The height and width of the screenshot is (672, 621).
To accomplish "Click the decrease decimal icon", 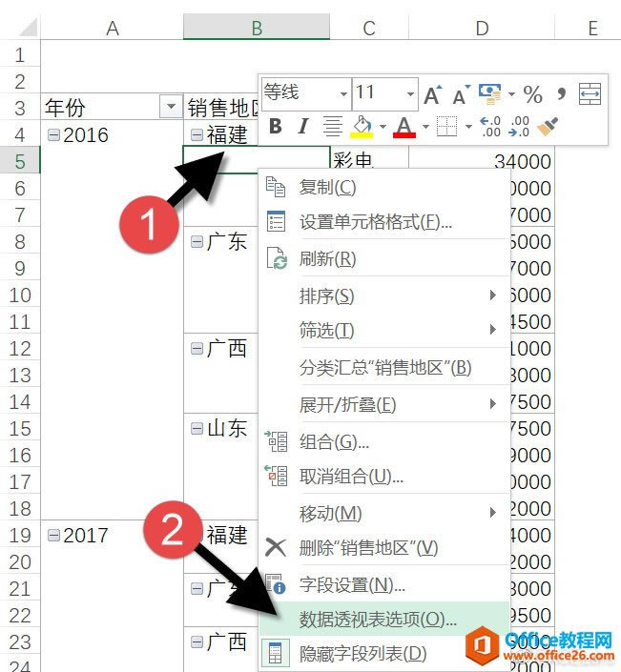I will pyautogui.click(x=519, y=127).
